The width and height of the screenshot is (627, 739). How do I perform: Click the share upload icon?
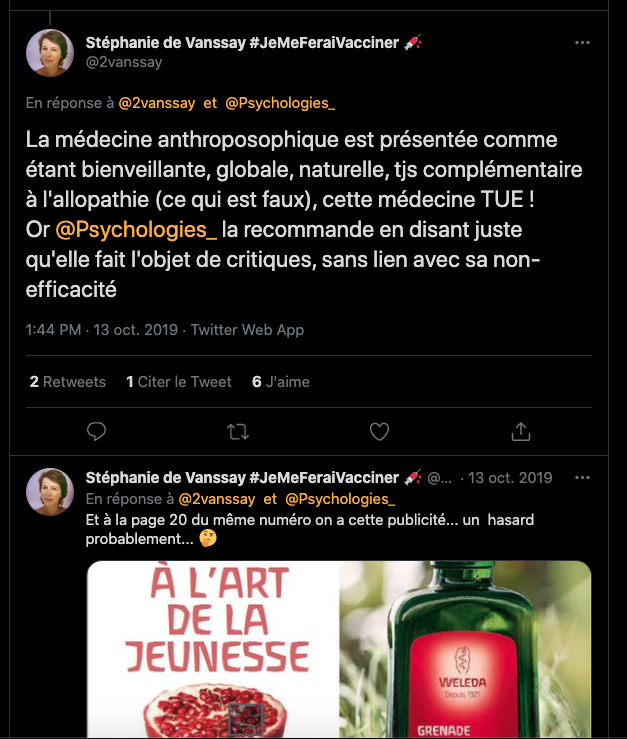(x=520, y=431)
